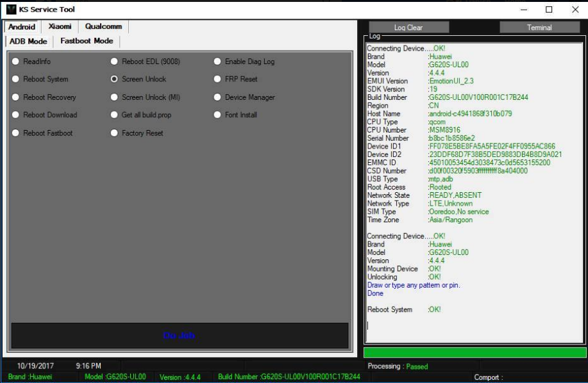588x383 pixels.
Task: Click the green progress bar
Action: 475,353
